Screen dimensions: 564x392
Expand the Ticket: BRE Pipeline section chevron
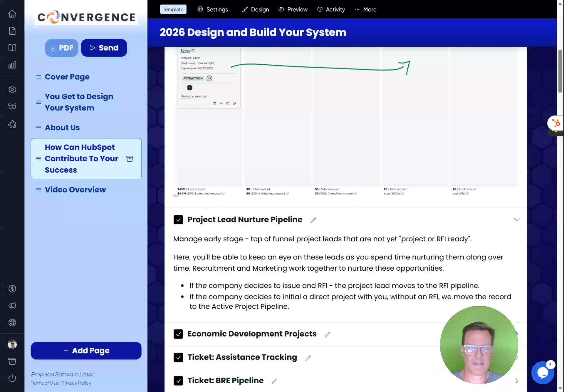click(517, 381)
